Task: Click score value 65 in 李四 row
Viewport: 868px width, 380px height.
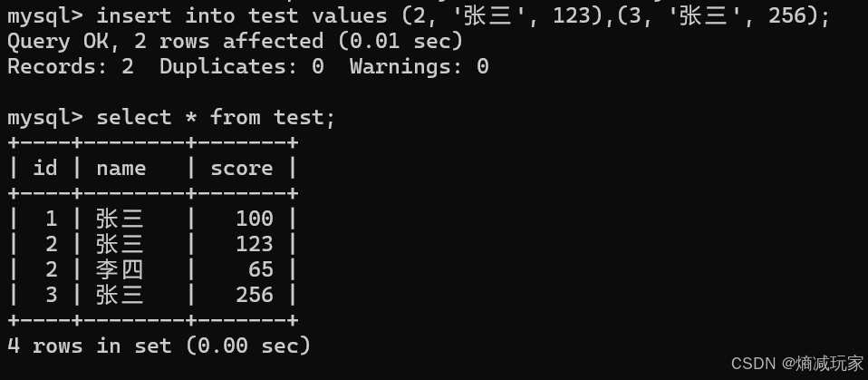Action: click(261, 269)
